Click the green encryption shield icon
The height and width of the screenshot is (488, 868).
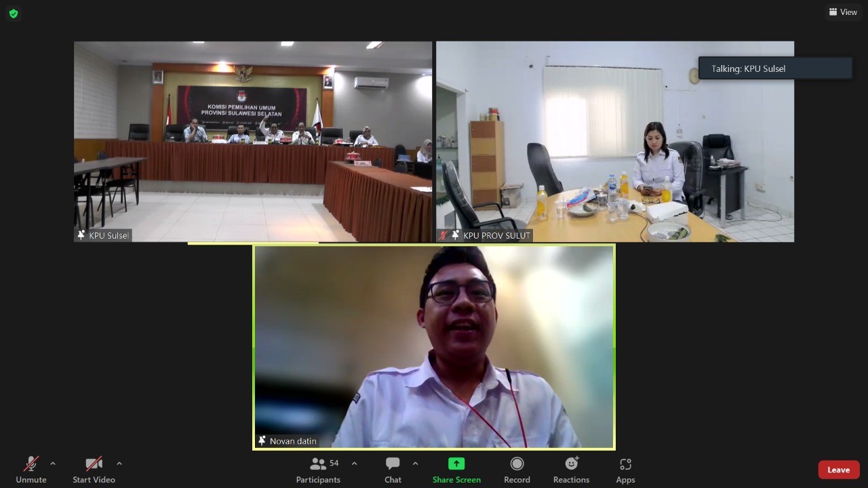[x=14, y=14]
